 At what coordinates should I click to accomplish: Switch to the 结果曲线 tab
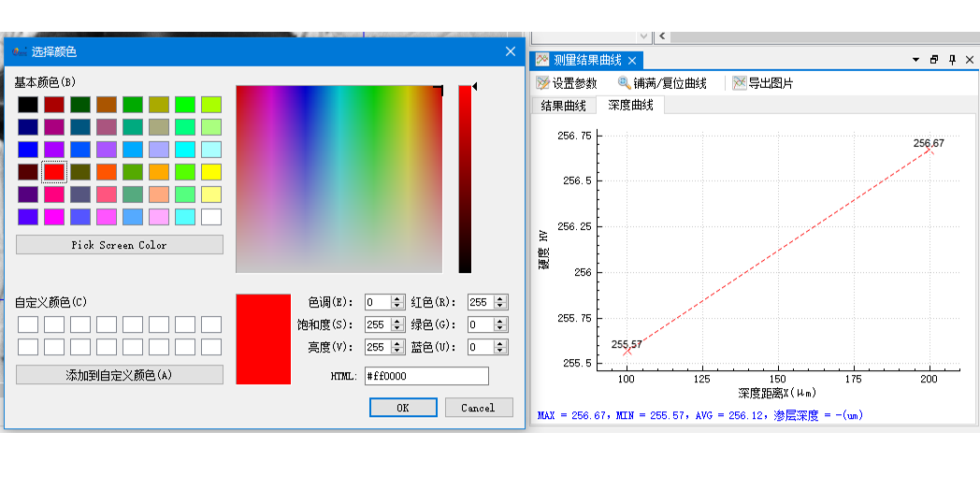coord(563,106)
